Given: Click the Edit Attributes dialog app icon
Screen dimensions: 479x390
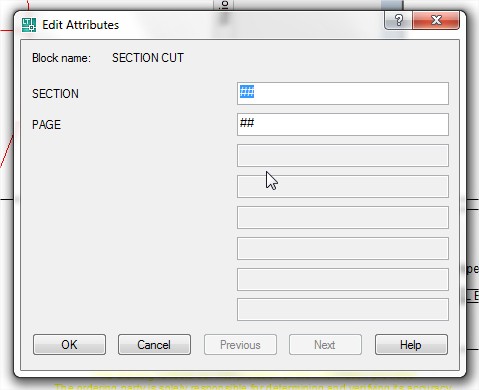Looking at the screenshot, I should (29, 25).
